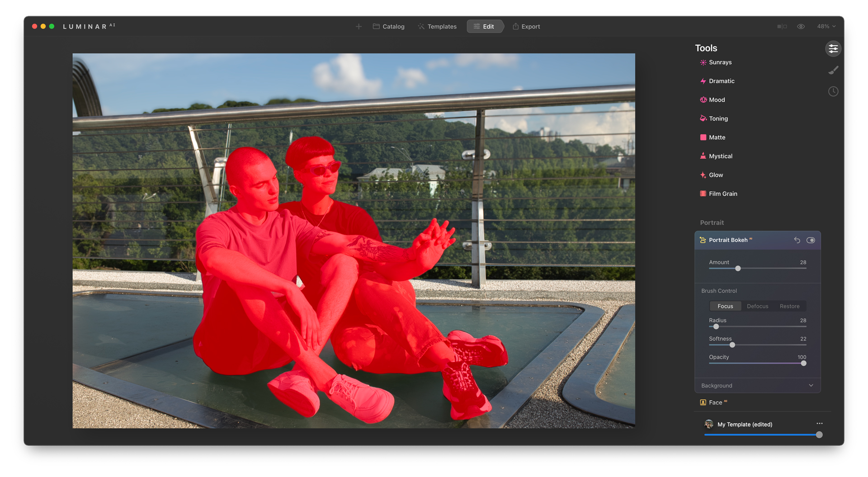Click the Face AI tool icon
Image resolution: width=868 pixels, height=477 pixels.
[703, 402]
